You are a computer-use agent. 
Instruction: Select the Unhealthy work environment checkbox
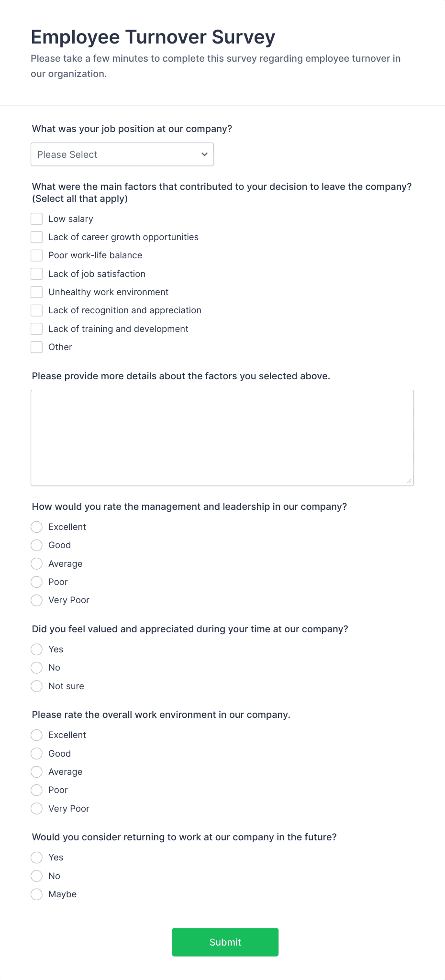pyautogui.click(x=36, y=292)
